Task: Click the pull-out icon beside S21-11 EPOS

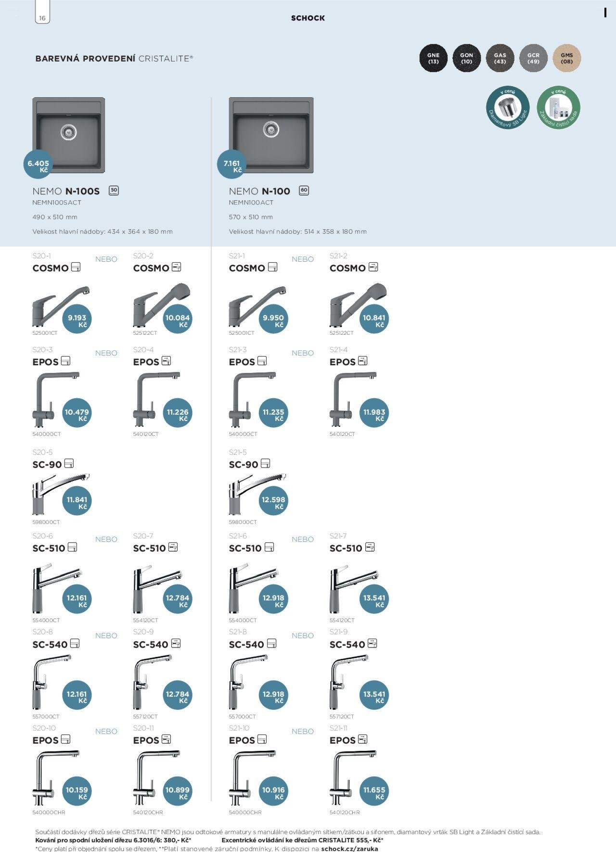Action: point(362,739)
